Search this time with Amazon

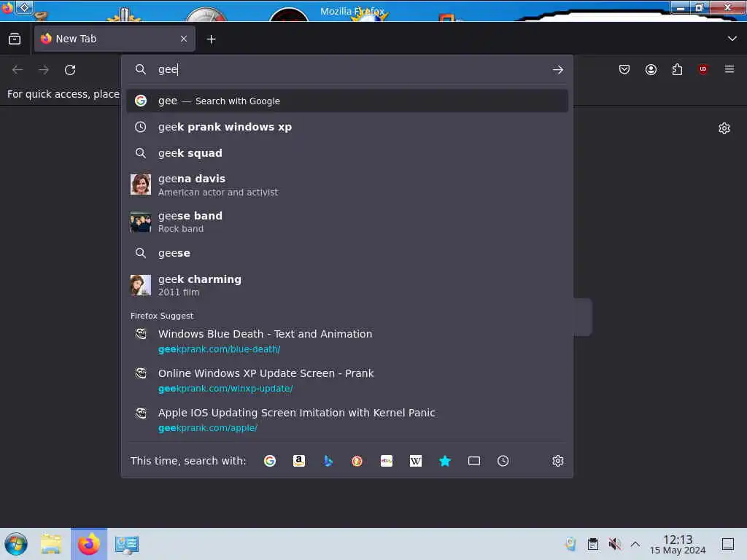(298, 461)
